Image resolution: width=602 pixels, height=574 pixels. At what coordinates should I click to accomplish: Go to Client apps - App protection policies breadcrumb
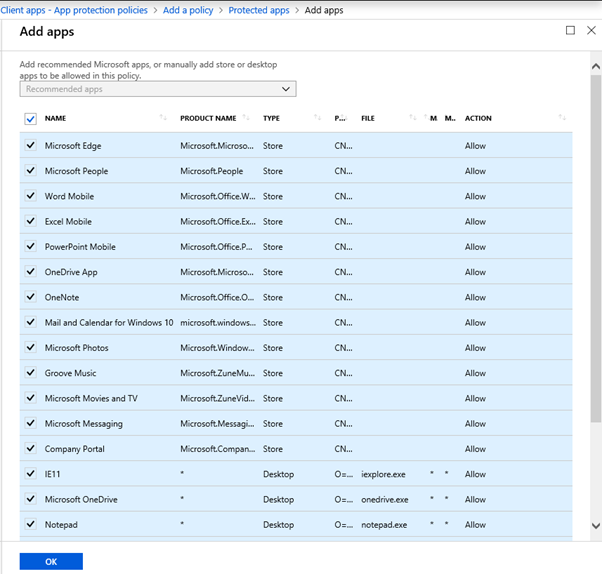pos(74,10)
